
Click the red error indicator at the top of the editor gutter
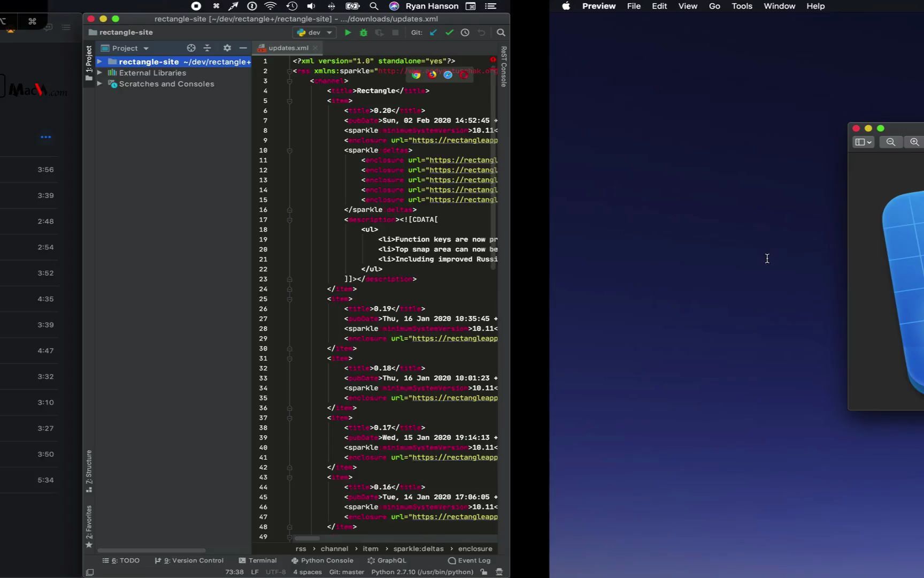(493, 59)
